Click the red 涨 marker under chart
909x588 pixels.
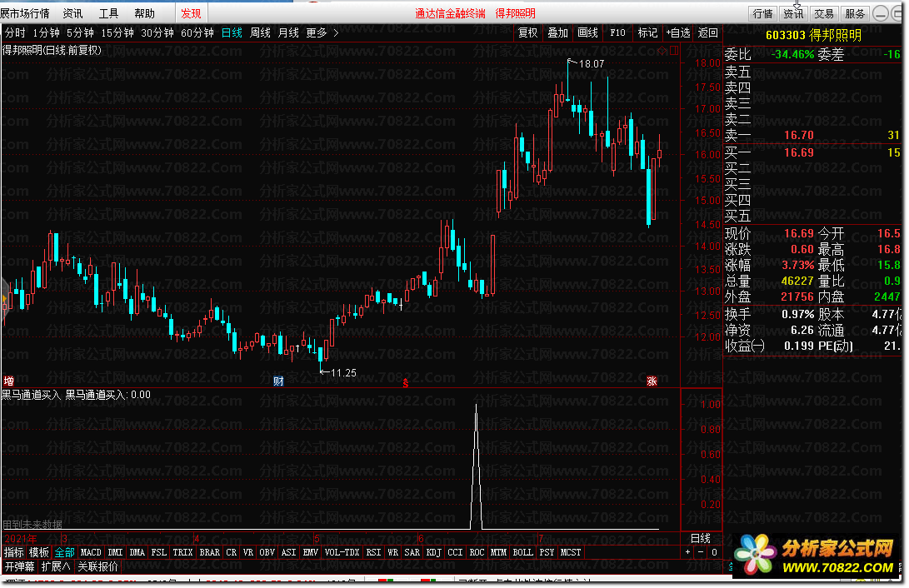652,381
